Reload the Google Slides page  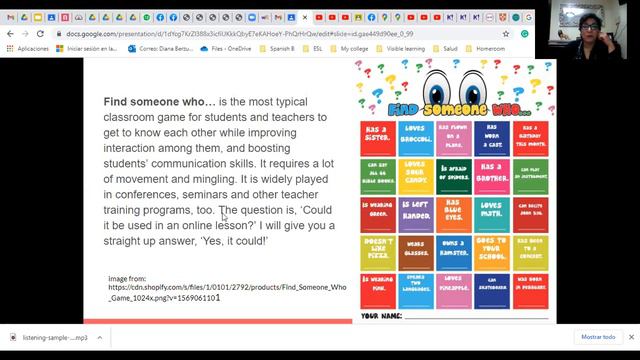(40, 34)
